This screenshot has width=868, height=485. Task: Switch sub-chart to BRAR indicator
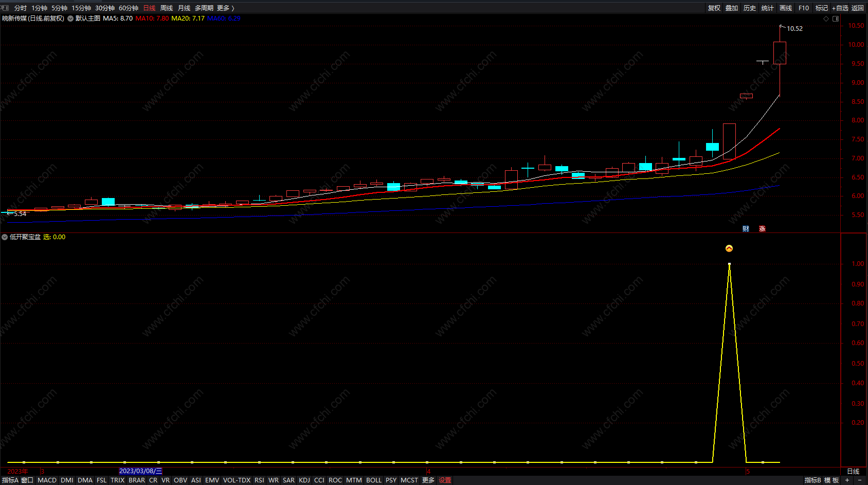point(137,480)
